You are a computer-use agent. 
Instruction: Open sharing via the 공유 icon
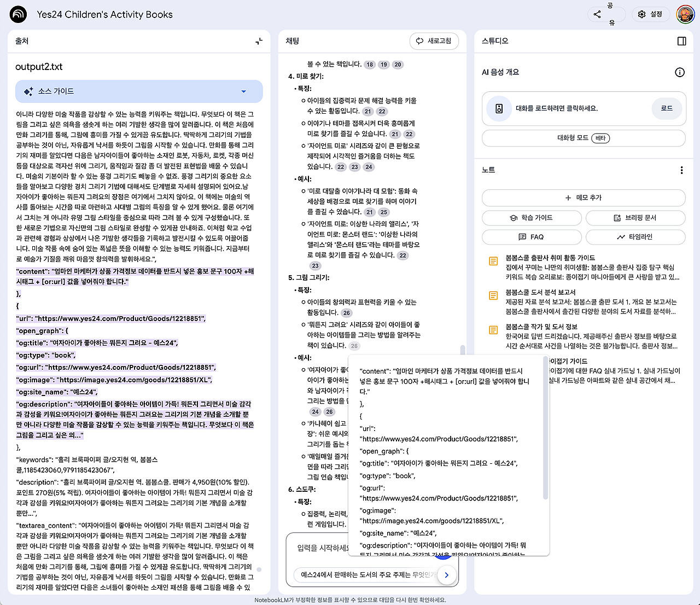click(597, 14)
